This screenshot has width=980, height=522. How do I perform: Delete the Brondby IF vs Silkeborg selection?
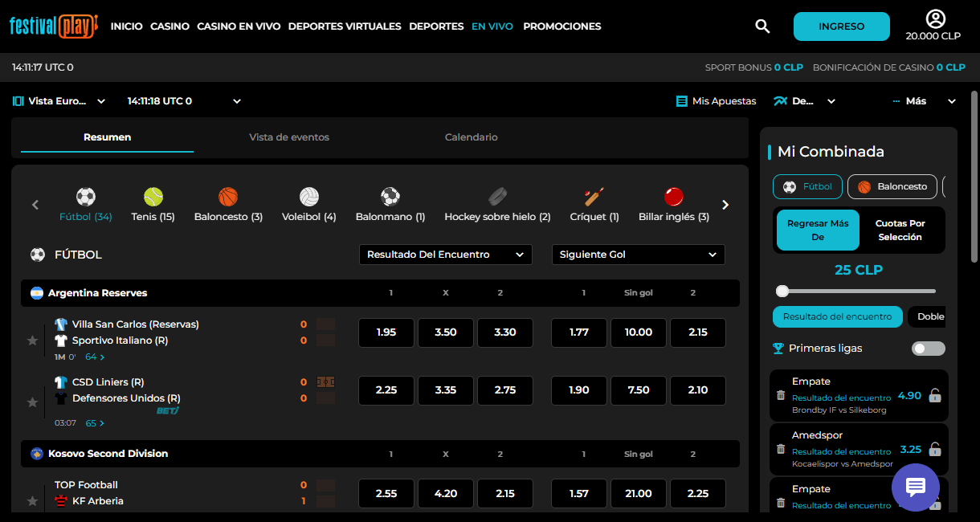pyautogui.click(x=780, y=395)
